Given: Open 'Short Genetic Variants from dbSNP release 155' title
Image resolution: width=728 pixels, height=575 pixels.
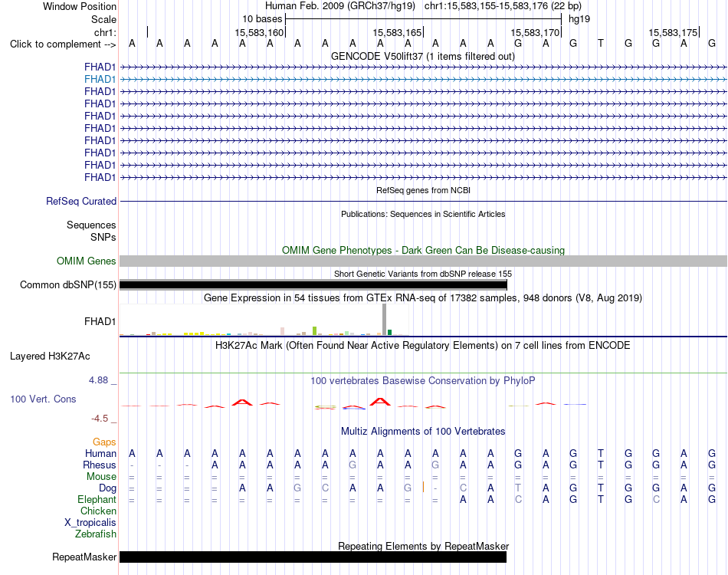Looking at the screenshot, I should [423, 274].
